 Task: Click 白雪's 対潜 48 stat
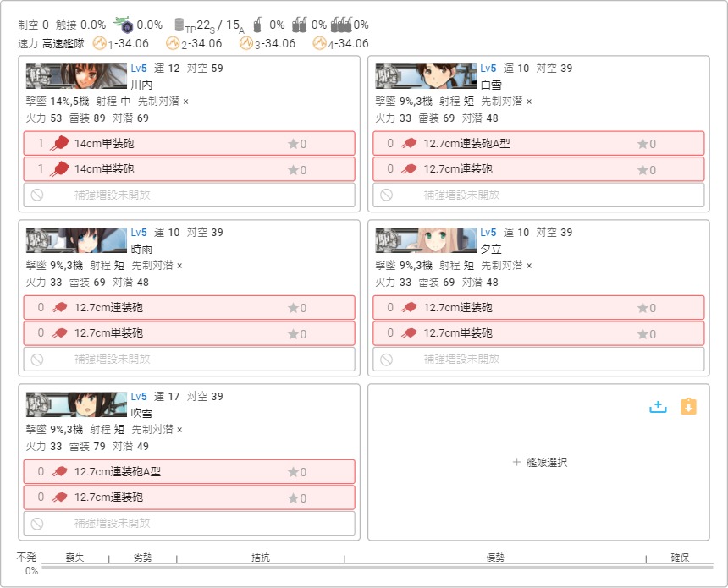480,118
